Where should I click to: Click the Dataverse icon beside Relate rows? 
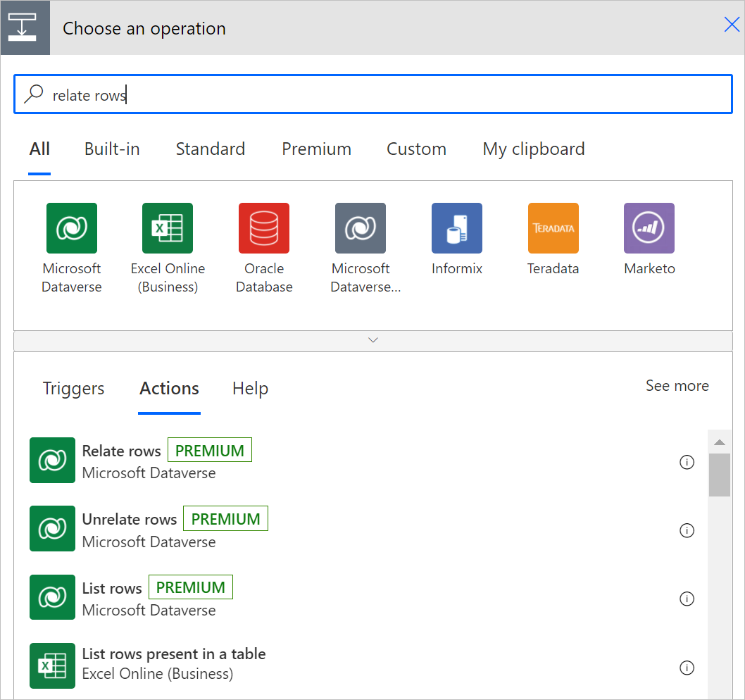tap(52, 460)
